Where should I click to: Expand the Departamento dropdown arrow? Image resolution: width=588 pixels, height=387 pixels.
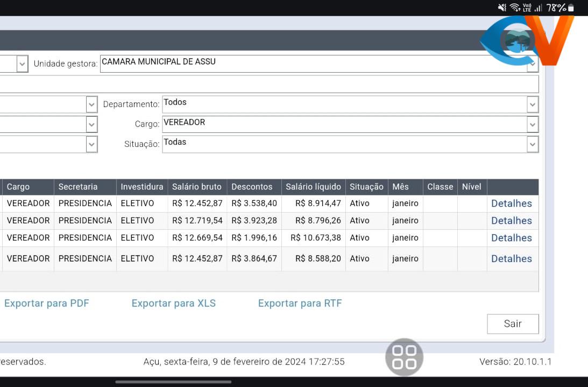coord(532,104)
